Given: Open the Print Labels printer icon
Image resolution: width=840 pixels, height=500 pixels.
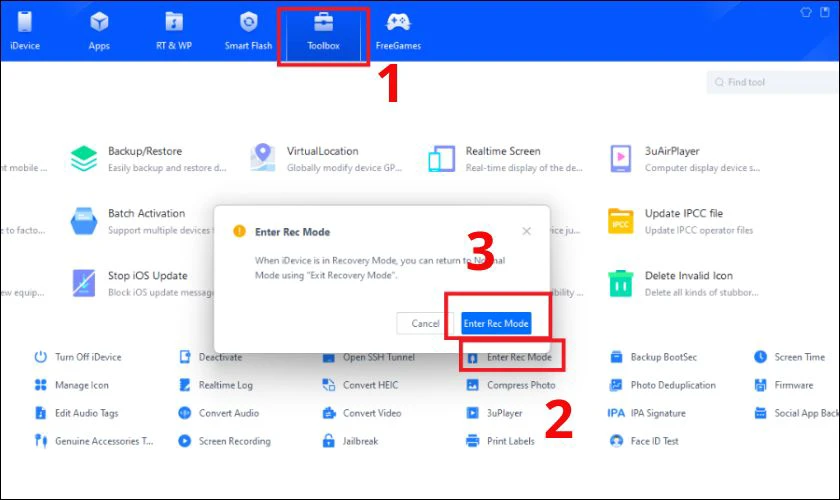Looking at the screenshot, I should 472,441.
